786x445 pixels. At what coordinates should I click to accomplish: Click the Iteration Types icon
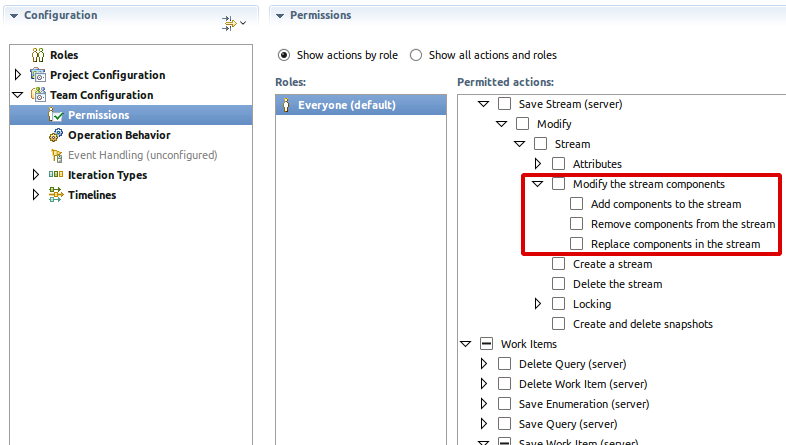coord(56,175)
